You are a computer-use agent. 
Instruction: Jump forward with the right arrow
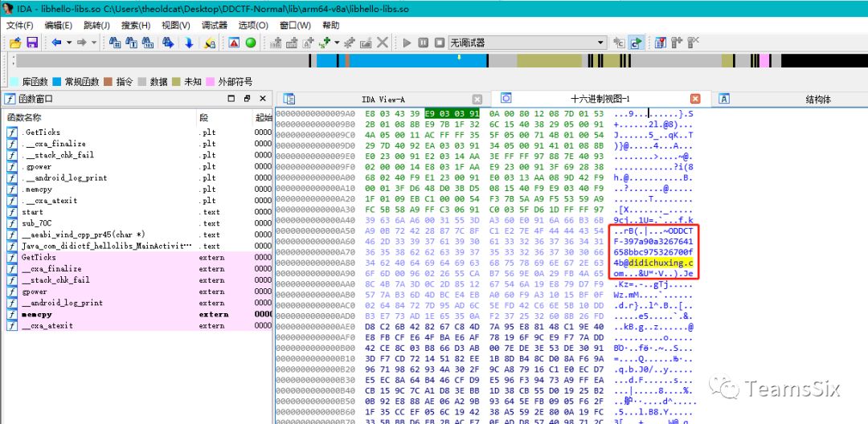coord(81,43)
